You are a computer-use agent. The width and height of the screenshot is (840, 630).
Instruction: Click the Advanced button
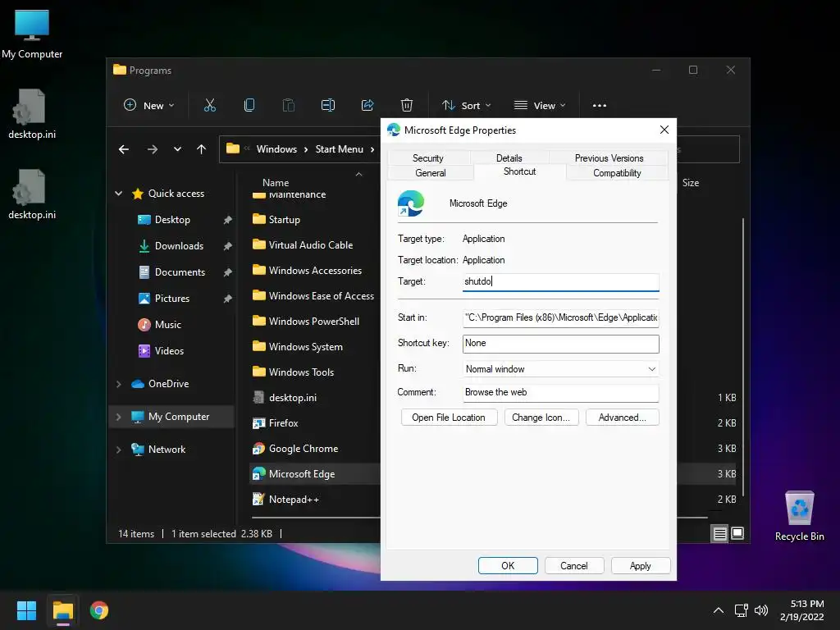pos(622,418)
